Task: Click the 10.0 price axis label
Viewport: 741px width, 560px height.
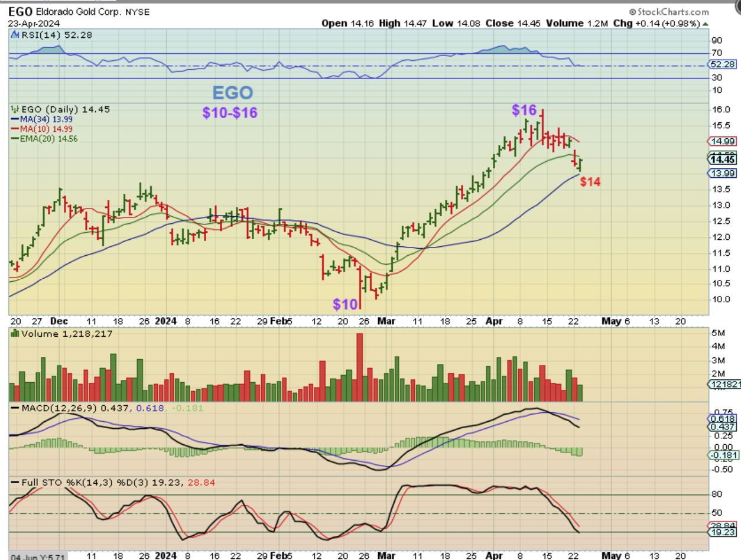Action: (x=720, y=300)
